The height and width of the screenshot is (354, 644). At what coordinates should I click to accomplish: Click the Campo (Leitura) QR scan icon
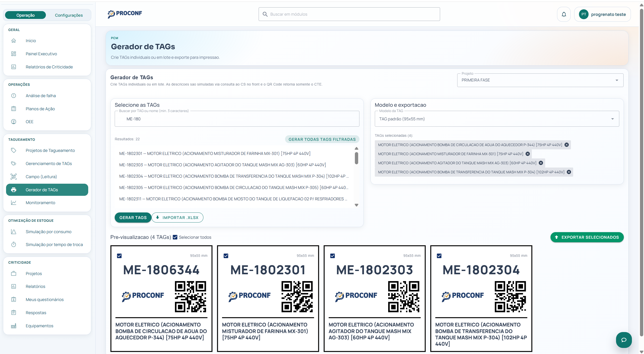point(14,177)
